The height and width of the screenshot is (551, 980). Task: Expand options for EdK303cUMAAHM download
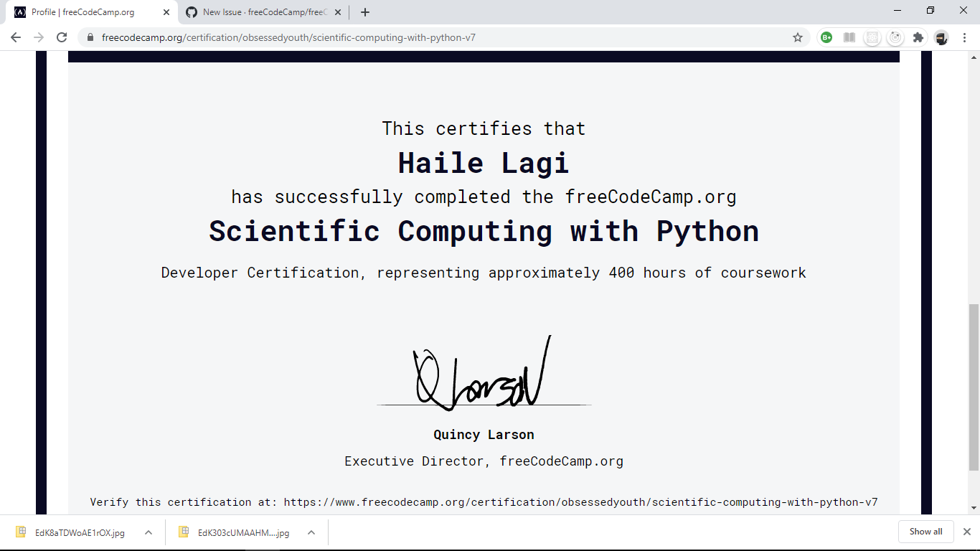coord(311,532)
